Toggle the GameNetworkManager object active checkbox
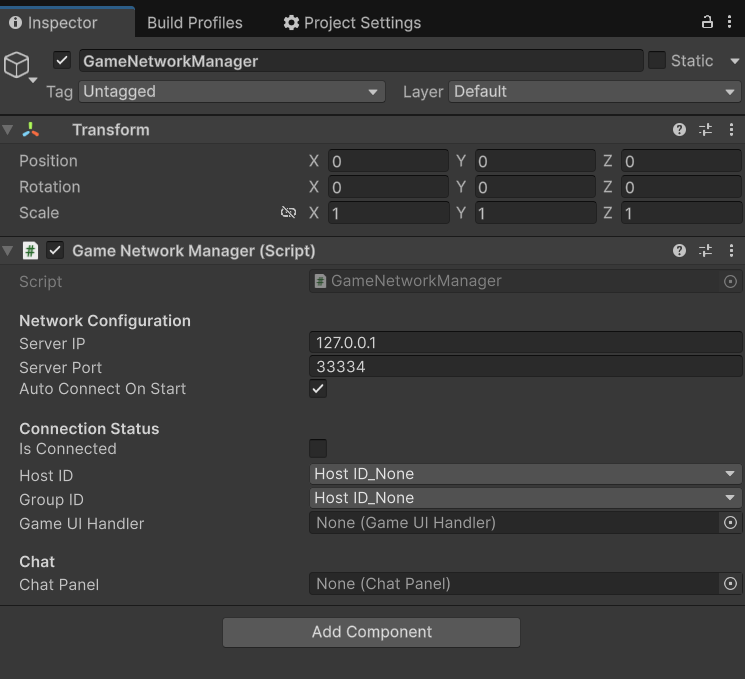Image resolution: width=745 pixels, height=679 pixels. [x=62, y=60]
